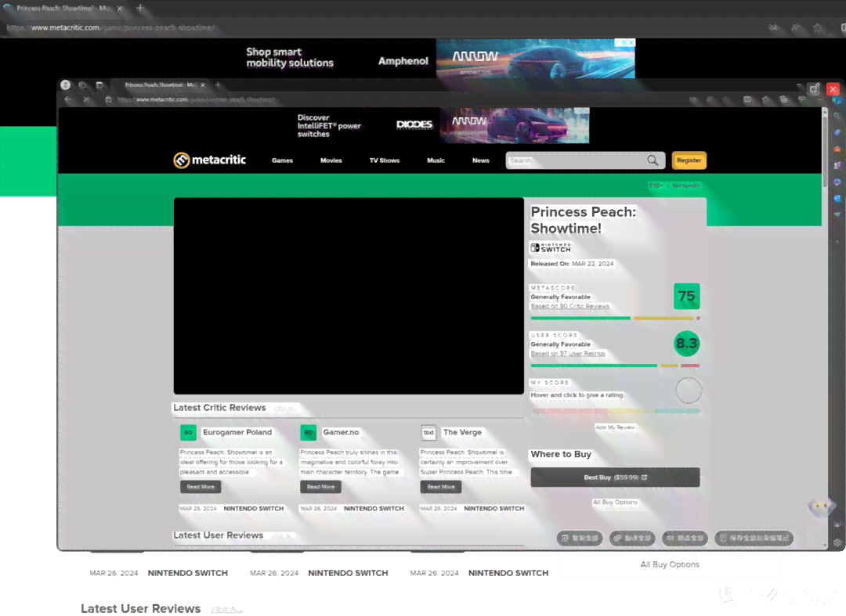Close the Princess Peach tab in front browser
This screenshot has width=846, height=616.
tap(203, 85)
